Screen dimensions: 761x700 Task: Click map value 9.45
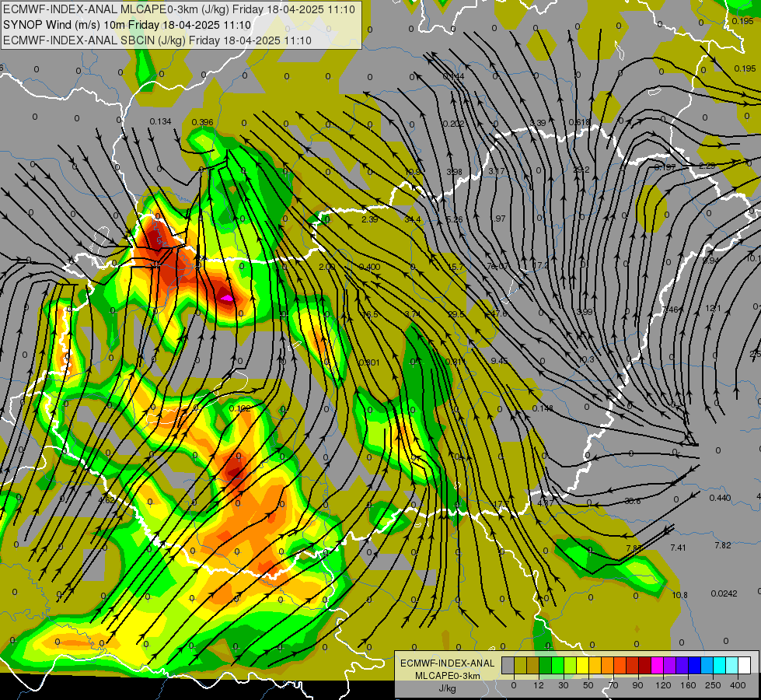[x=499, y=361]
